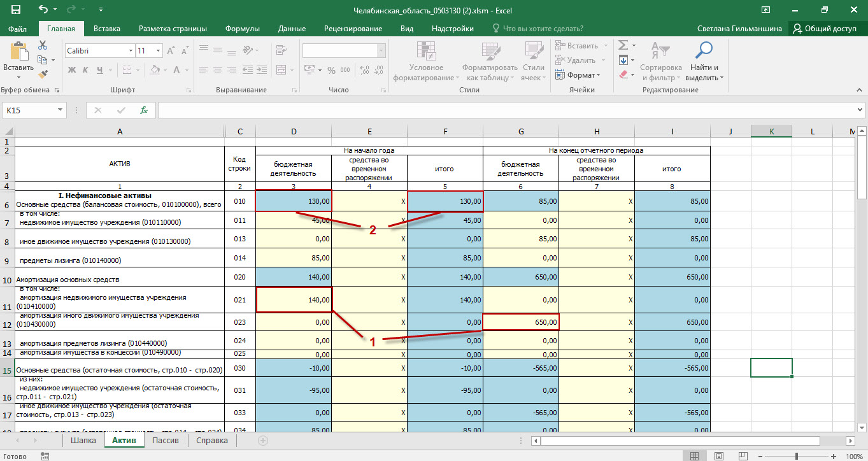Click the Clear eraser icon in editing group
The image size is (868, 461).
pos(623,74)
